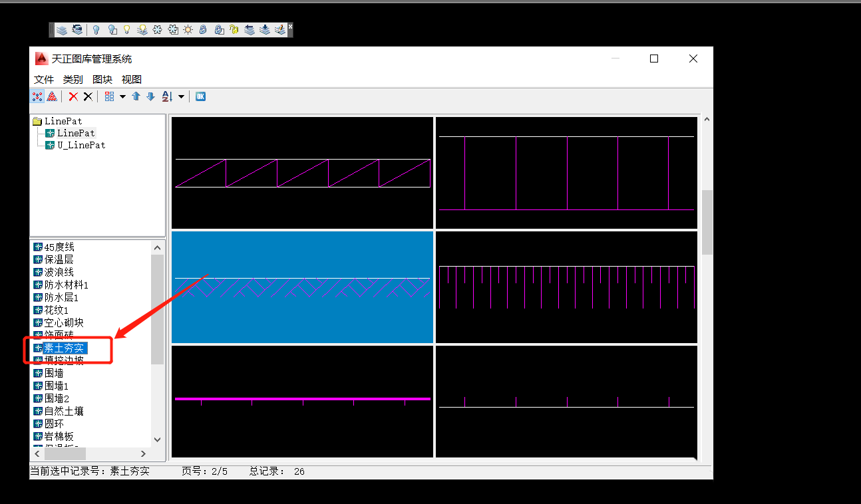Toggle the blue dotted view mode icon
861x504 pixels.
pos(37,96)
